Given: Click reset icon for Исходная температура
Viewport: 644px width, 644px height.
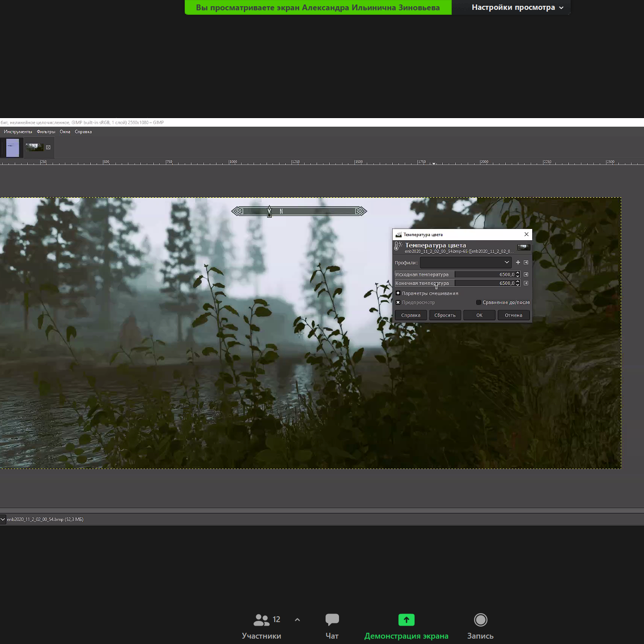Looking at the screenshot, I should (526, 275).
